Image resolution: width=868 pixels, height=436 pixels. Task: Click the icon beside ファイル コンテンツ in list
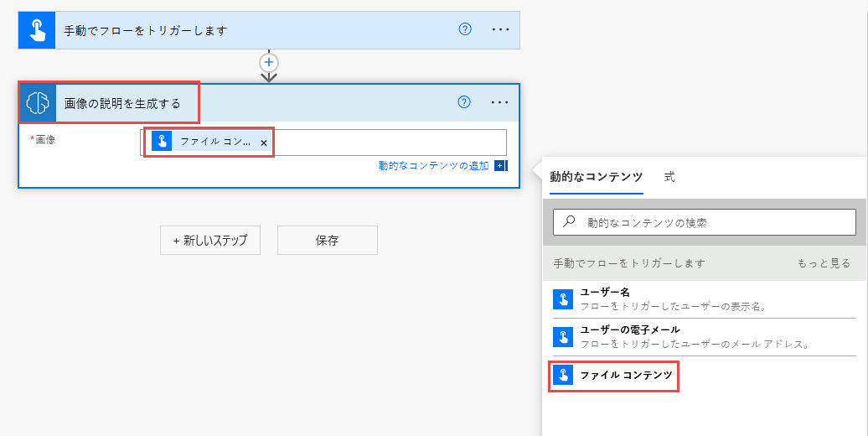click(563, 375)
